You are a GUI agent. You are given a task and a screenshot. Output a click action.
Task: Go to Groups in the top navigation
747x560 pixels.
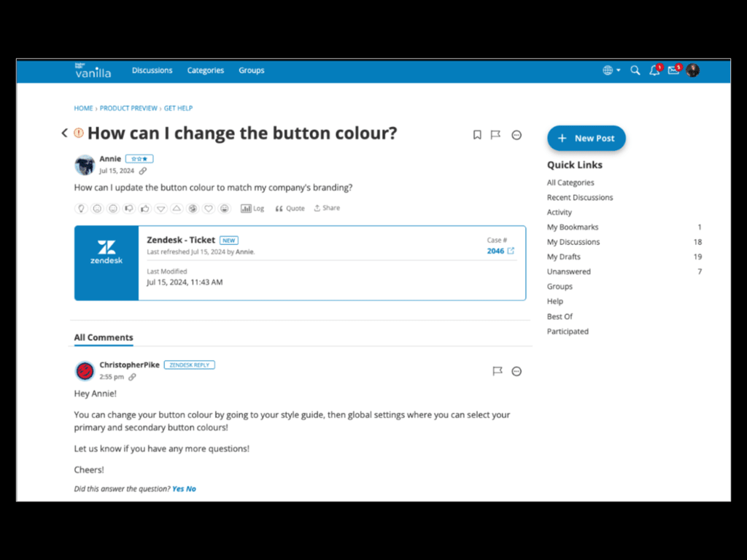coord(252,71)
